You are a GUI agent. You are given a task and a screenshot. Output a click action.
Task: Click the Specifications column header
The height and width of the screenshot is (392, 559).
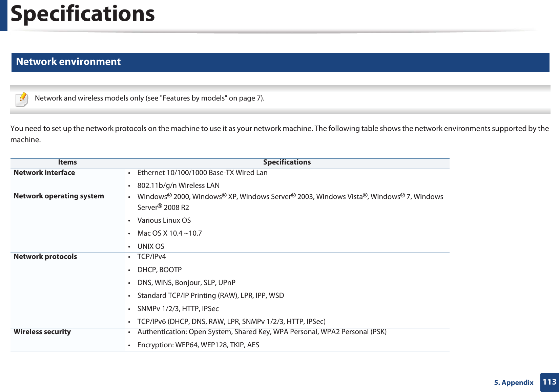287,162
